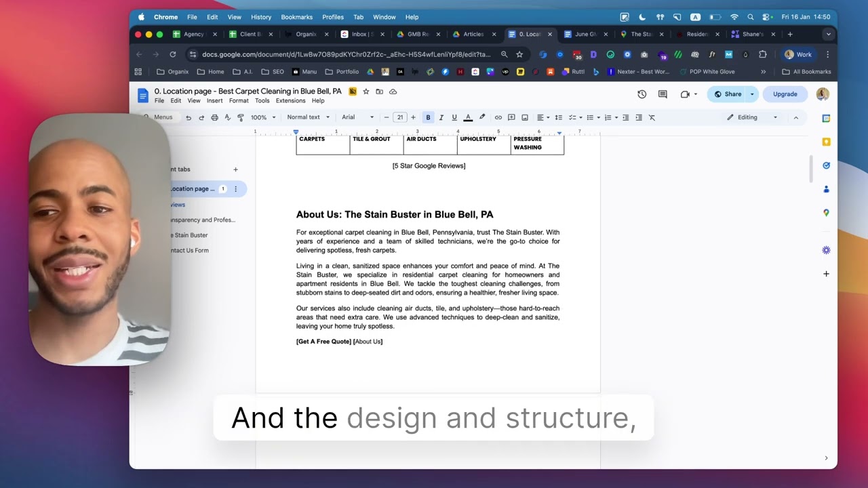Click the Chrome address bar

click(346, 54)
